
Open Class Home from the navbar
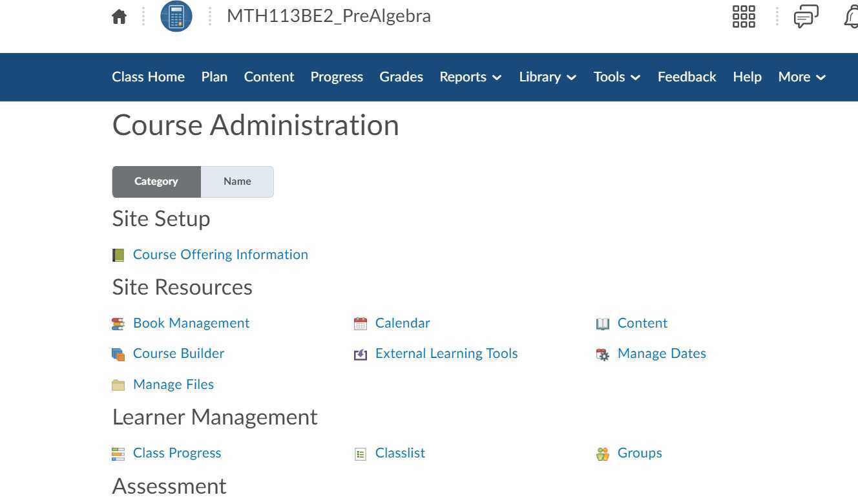(148, 77)
